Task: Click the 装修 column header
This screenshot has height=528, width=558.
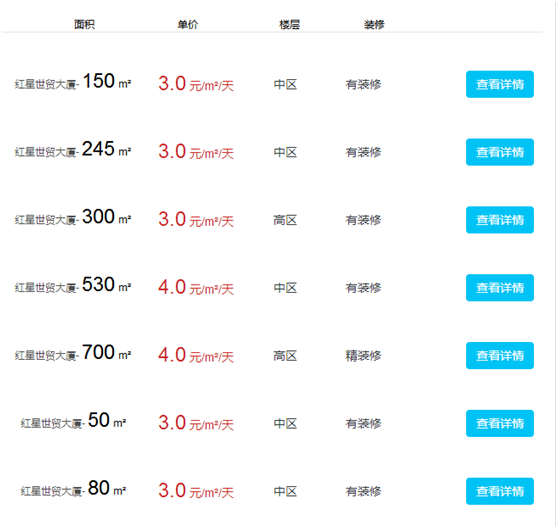Action: pyautogui.click(x=374, y=24)
